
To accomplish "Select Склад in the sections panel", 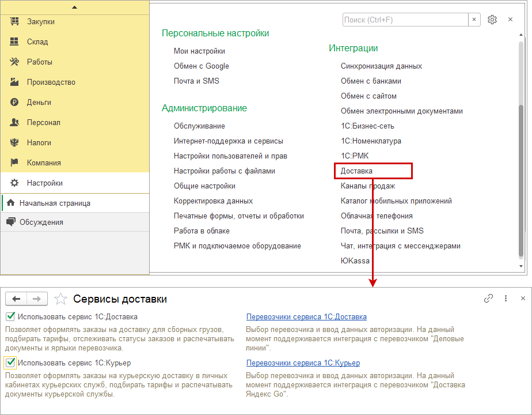I will [37, 41].
